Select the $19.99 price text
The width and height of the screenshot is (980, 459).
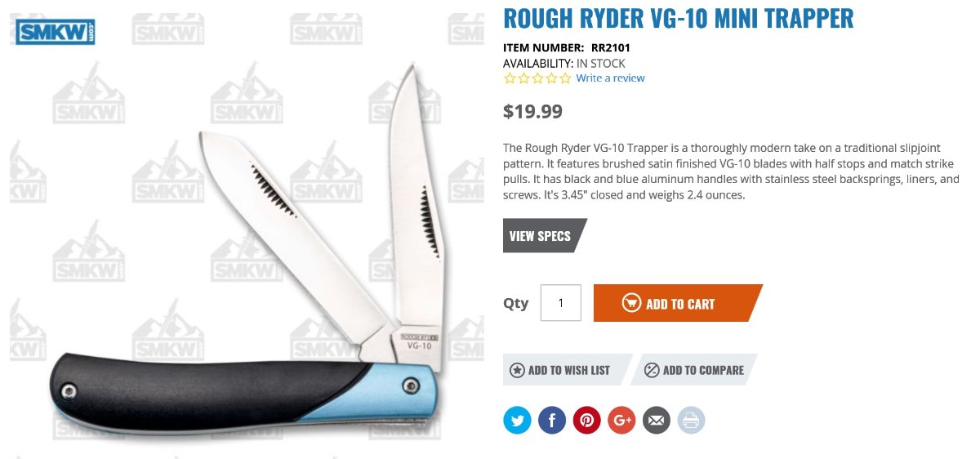pos(532,111)
